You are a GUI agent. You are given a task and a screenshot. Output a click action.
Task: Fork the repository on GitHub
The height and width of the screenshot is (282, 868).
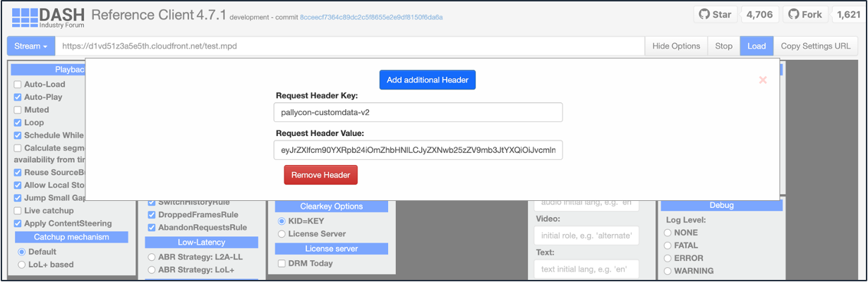coord(805,15)
